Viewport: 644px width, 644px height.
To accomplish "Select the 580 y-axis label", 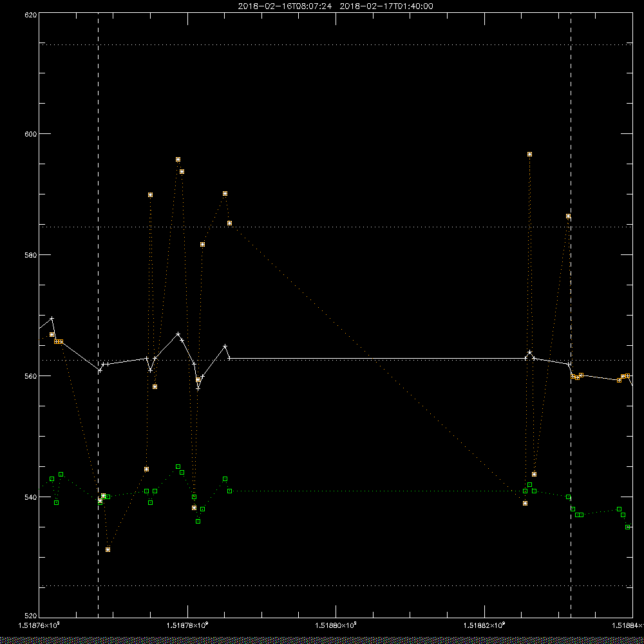I will click(31, 254).
